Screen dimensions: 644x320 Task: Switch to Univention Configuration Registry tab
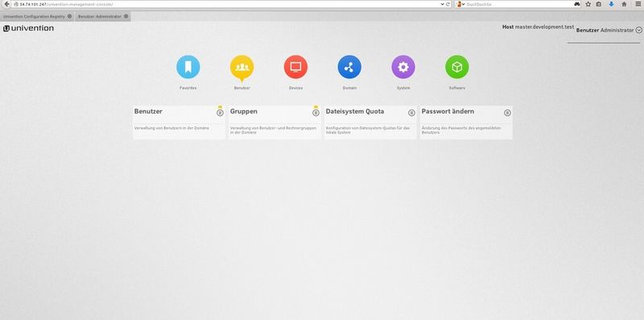coord(36,16)
